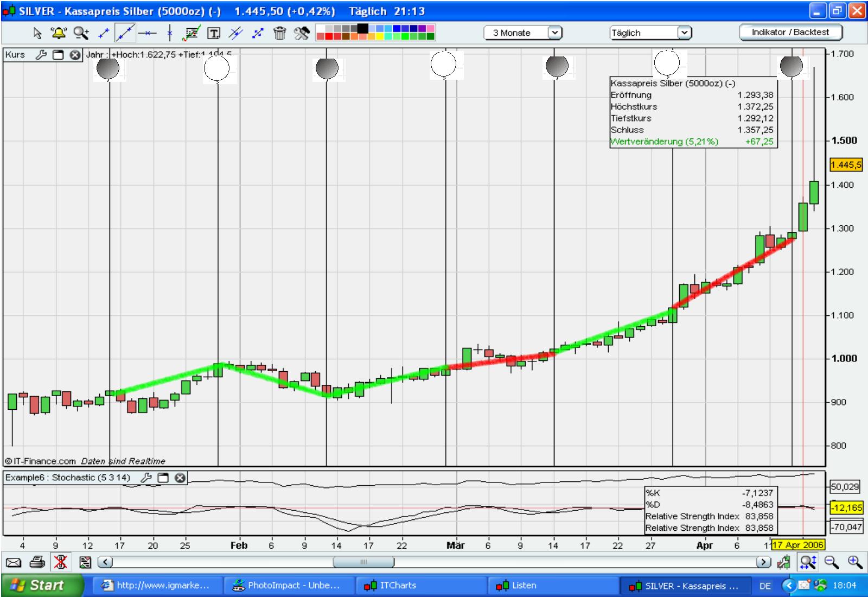Pick the dark green swatch at palette end
This screenshot has width=868, height=597.
pyautogui.click(x=430, y=36)
